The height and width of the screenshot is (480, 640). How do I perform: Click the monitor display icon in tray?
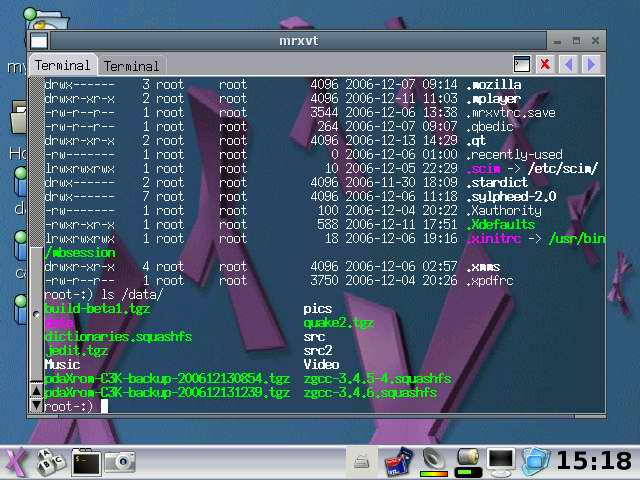(x=500, y=461)
